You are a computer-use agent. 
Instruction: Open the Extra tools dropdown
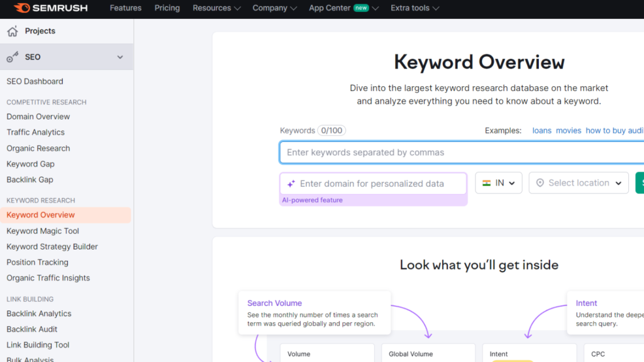click(x=415, y=8)
